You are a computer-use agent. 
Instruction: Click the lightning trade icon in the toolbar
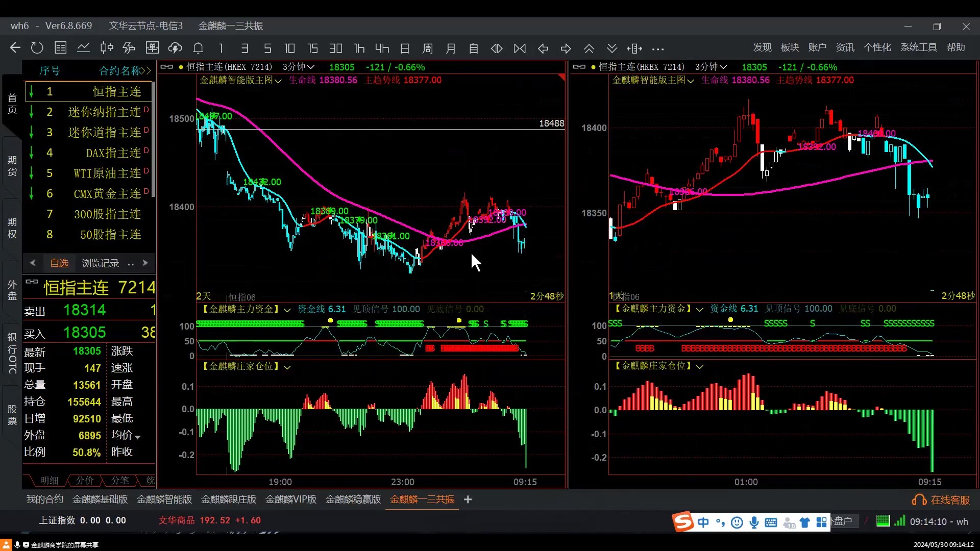click(x=129, y=48)
